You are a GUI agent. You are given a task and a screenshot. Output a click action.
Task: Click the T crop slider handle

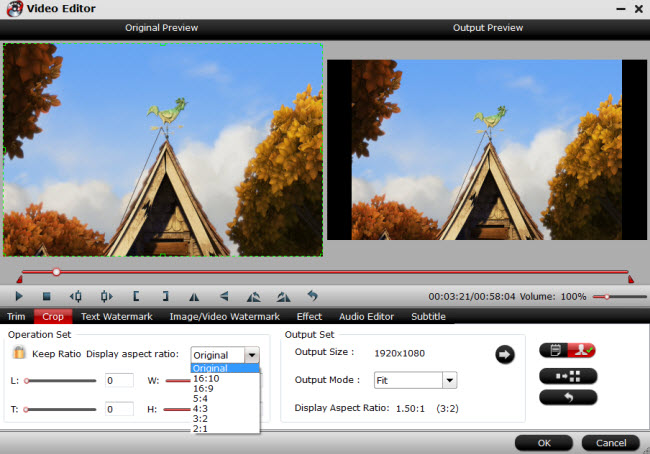coord(26,410)
